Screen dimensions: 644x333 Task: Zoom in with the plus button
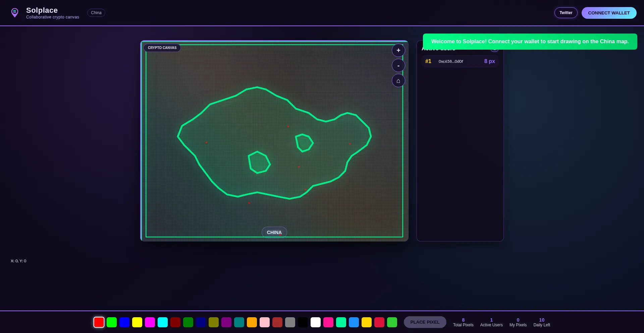[398, 50]
